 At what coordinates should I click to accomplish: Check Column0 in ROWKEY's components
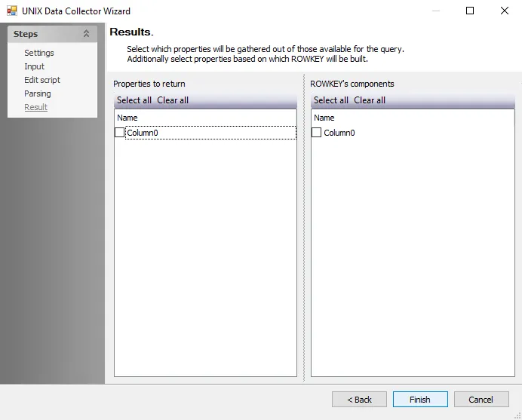tap(316, 133)
